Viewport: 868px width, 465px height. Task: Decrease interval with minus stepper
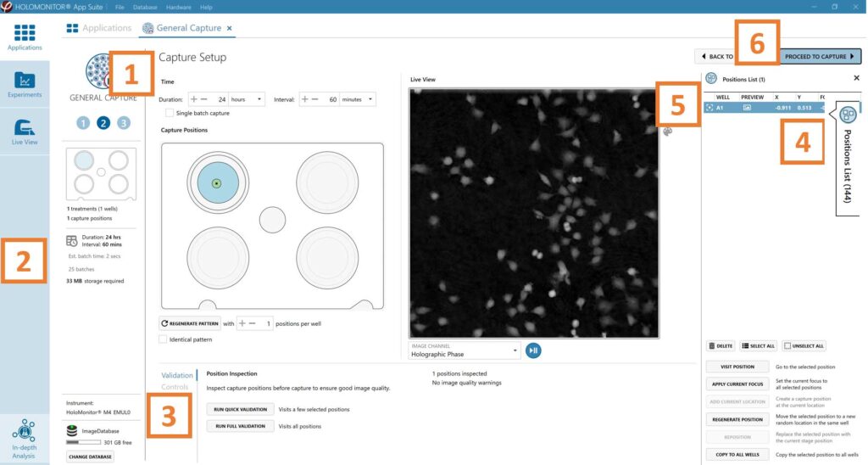(x=314, y=99)
